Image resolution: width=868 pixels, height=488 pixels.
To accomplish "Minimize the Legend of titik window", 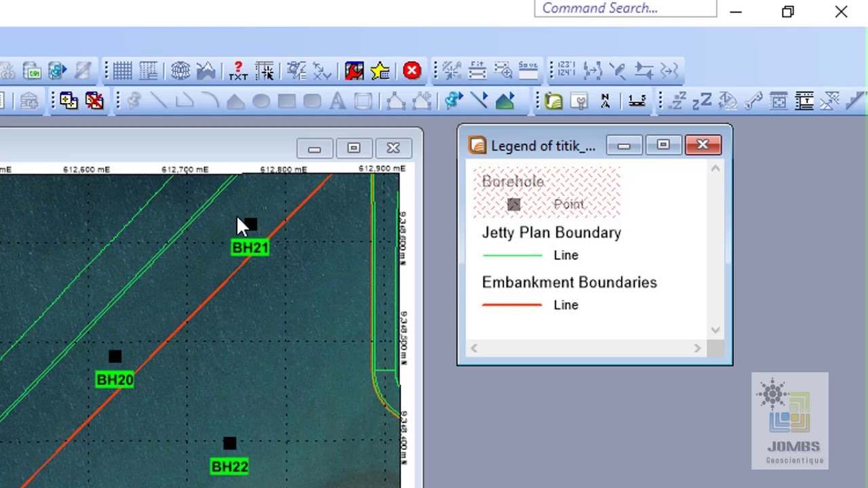I will point(624,145).
